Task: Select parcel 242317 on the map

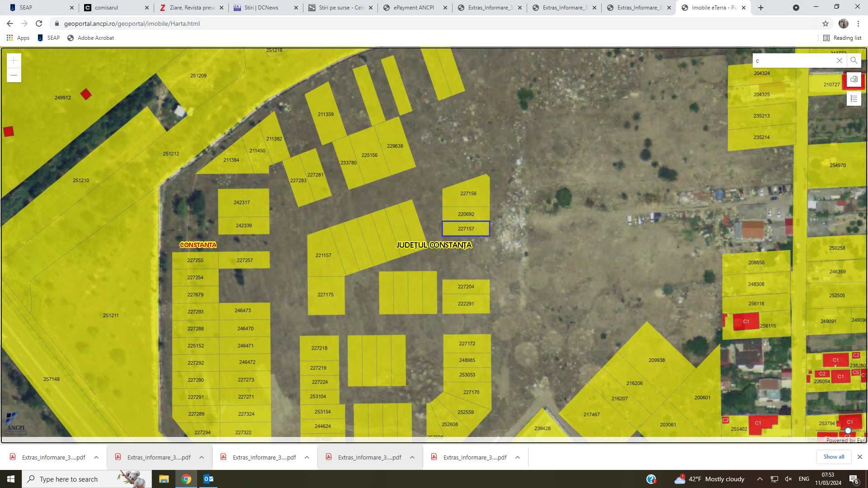Action: click(x=242, y=202)
